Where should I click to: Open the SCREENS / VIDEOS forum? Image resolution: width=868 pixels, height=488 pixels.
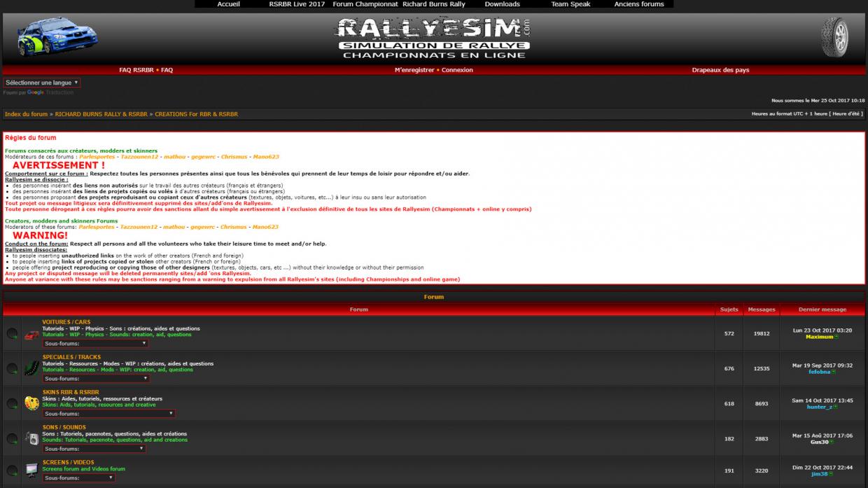pyautogui.click(x=68, y=462)
